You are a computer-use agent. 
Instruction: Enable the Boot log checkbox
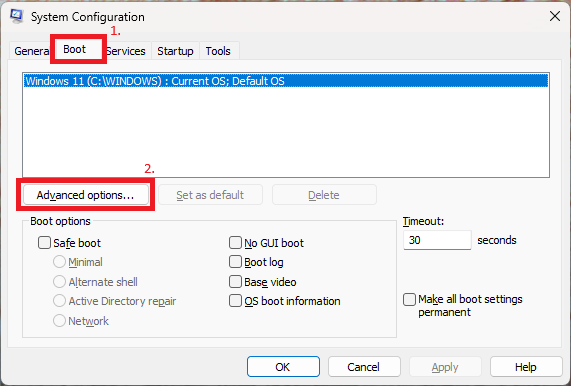click(235, 262)
